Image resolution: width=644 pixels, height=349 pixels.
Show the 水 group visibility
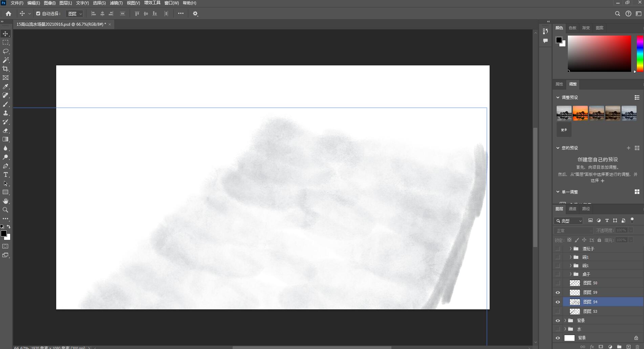tap(558, 329)
